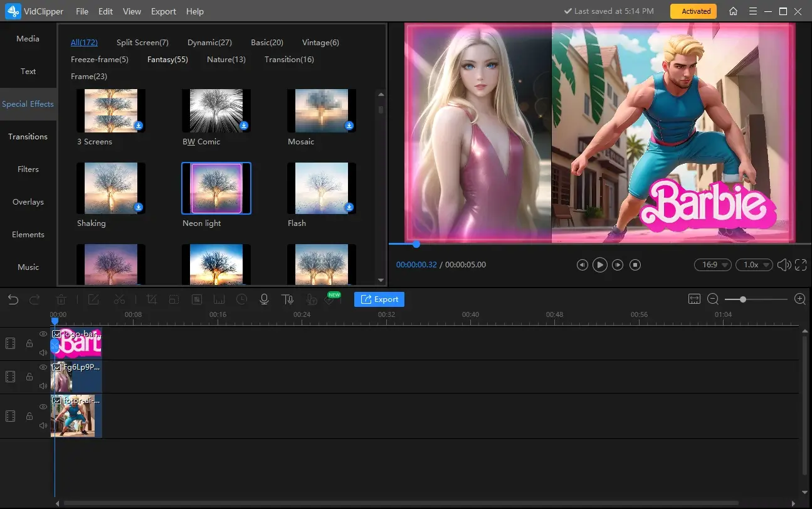Select the redo arrow in the timeline toolbar
Screen dimensions: 812x509
(x=34, y=299)
